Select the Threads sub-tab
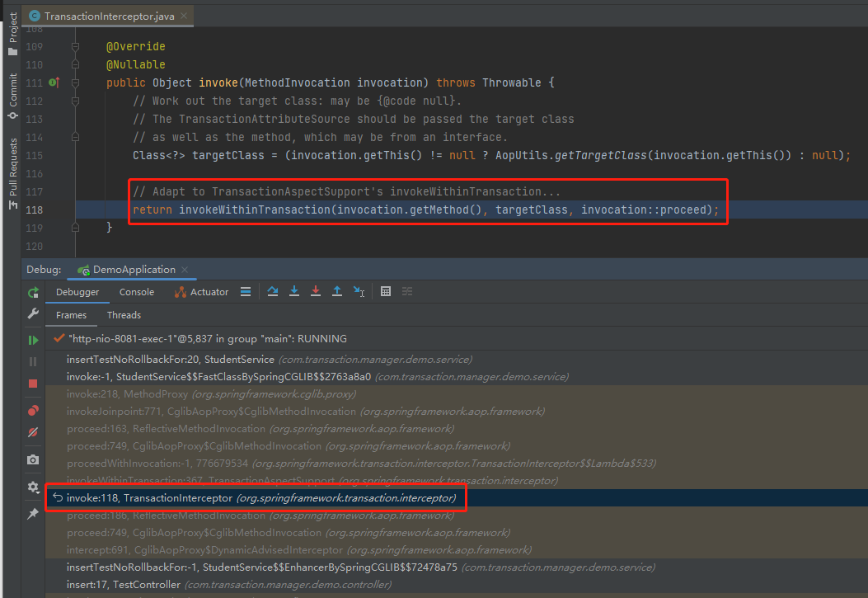This screenshot has height=598, width=868. coord(124,315)
